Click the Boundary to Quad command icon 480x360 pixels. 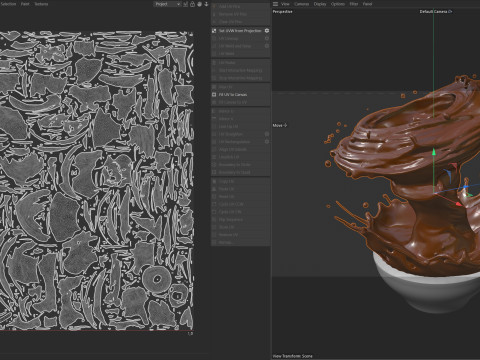click(214, 172)
